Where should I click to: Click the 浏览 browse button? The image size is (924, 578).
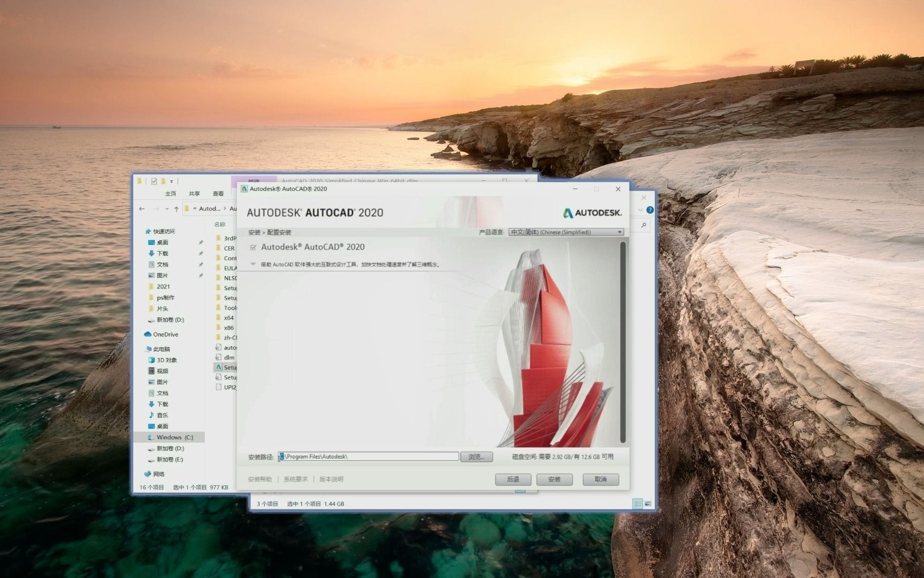[476, 457]
